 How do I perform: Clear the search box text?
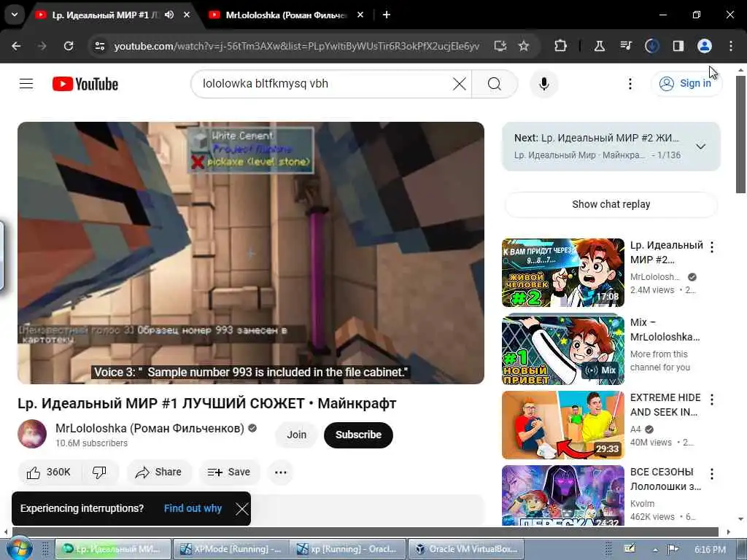tap(460, 84)
